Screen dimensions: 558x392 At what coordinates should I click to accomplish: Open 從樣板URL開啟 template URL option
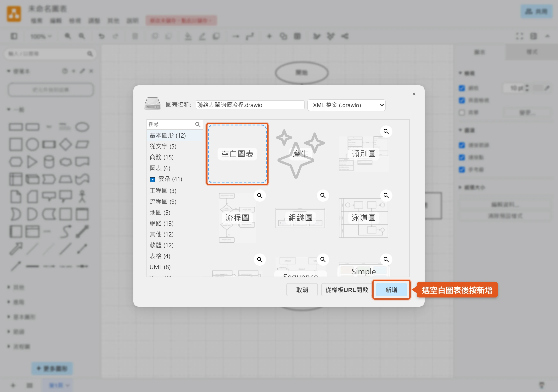(x=347, y=290)
